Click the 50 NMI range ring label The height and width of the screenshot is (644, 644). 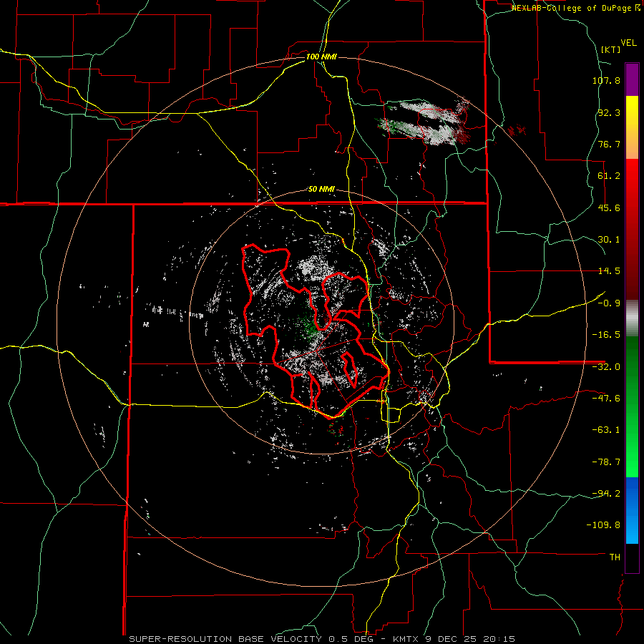pyautogui.click(x=321, y=190)
